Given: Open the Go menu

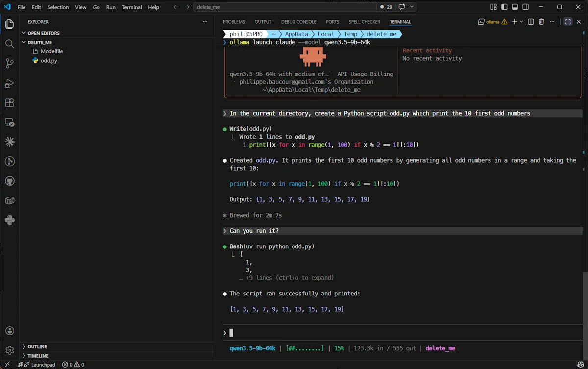Looking at the screenshot, I should pos(96,7).
